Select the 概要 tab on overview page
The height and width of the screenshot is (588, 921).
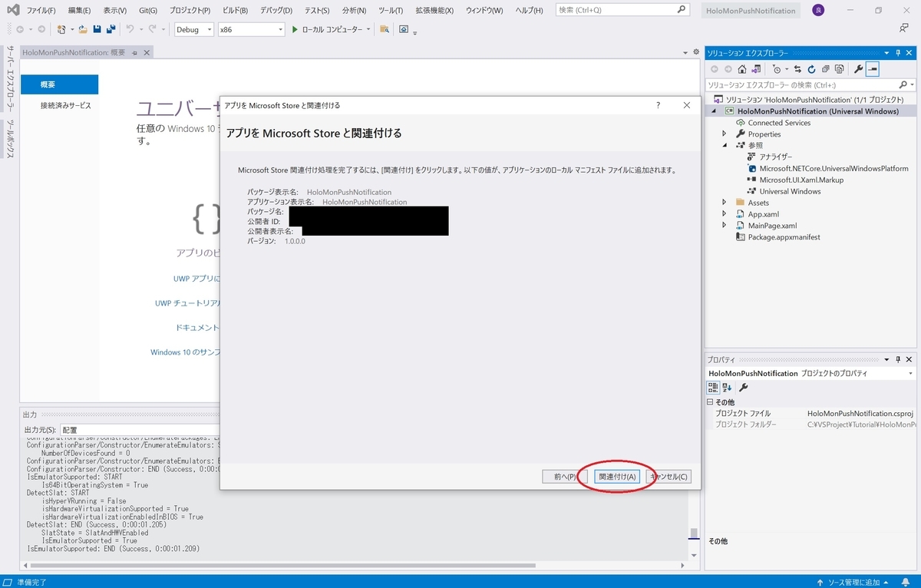click(60, 84)
